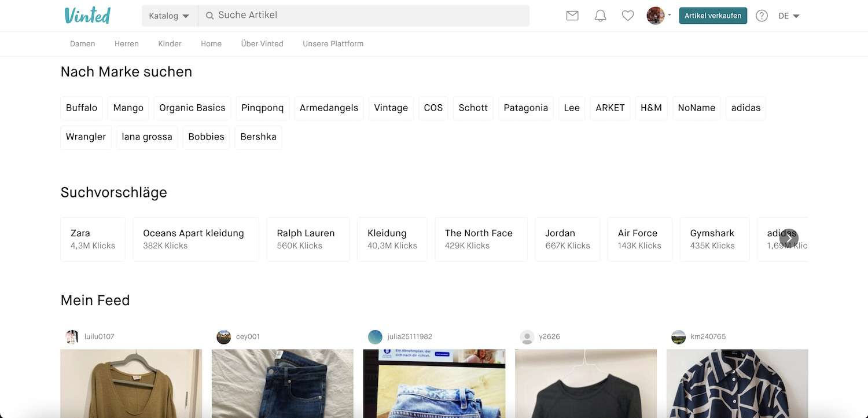Open favorites heart icon

click(628, 16)
